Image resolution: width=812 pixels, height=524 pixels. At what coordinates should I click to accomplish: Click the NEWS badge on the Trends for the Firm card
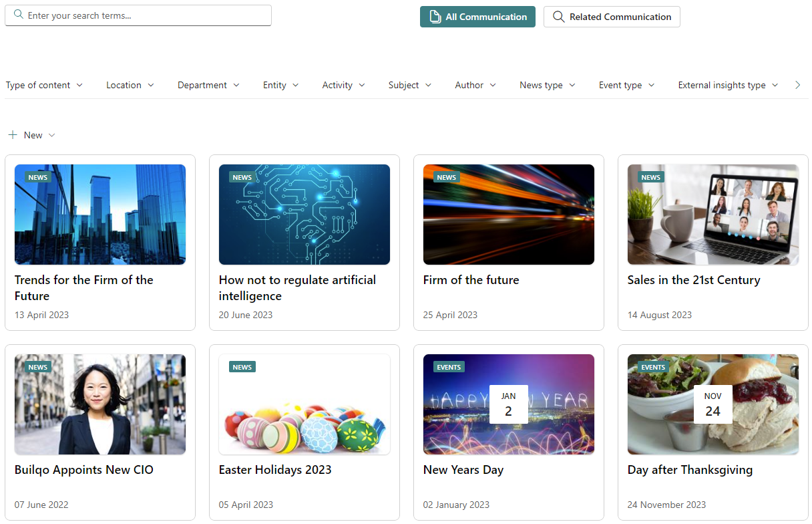pos(38,177)
